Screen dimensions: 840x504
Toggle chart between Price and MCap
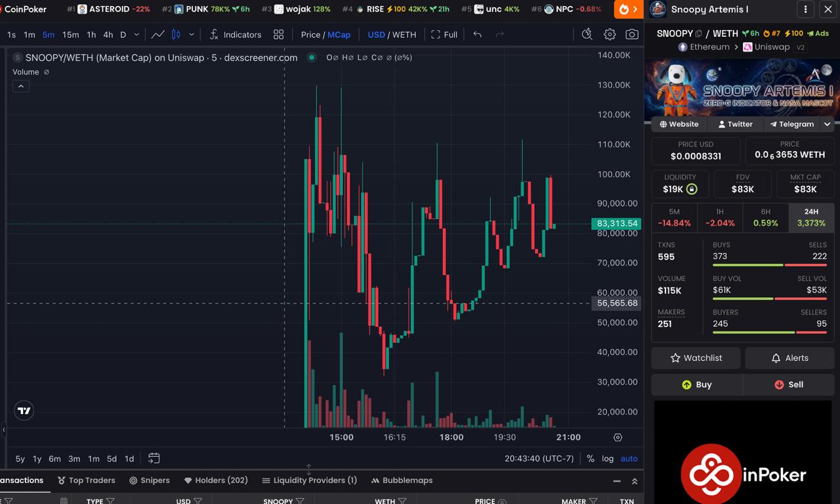click(325, 35)
